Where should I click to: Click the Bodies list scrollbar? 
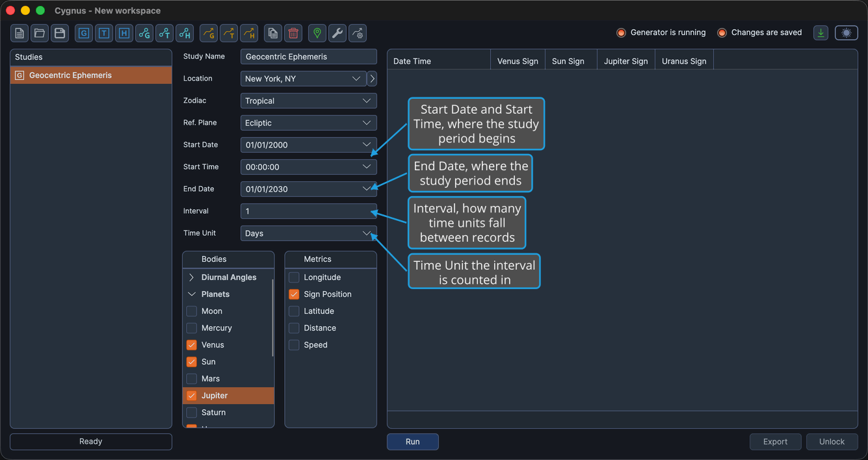[272, 318]
